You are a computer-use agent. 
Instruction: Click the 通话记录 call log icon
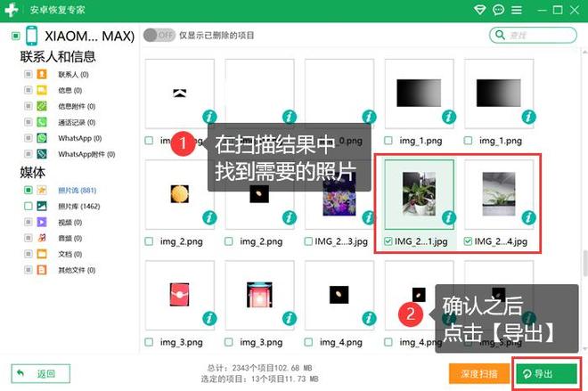click(x=41, y=121)
